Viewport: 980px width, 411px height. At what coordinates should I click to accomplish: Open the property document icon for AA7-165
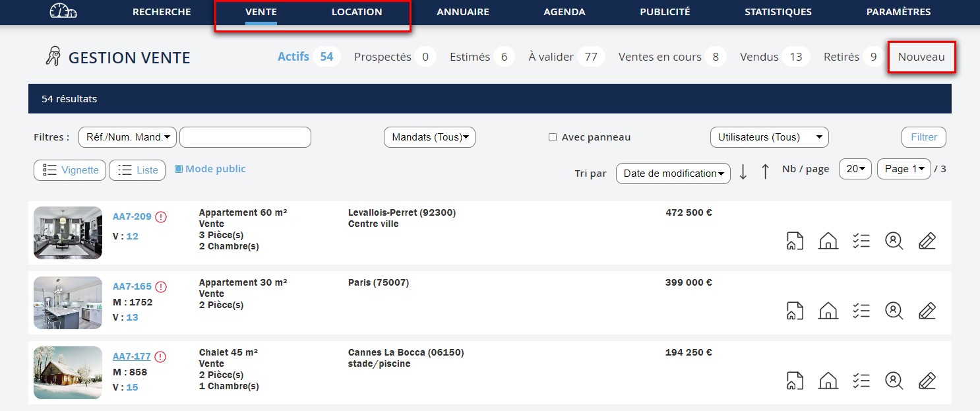click(795, 311)
